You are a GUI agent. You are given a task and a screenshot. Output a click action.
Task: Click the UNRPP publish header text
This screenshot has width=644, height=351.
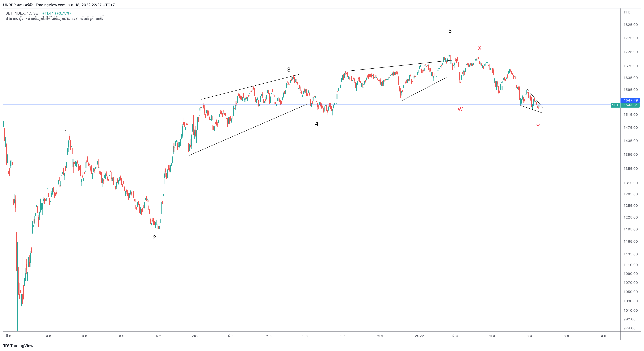tap(59, 5)
